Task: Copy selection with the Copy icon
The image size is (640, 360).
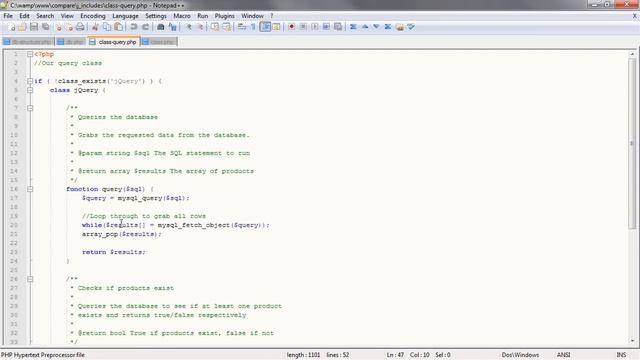Action: 107,27
